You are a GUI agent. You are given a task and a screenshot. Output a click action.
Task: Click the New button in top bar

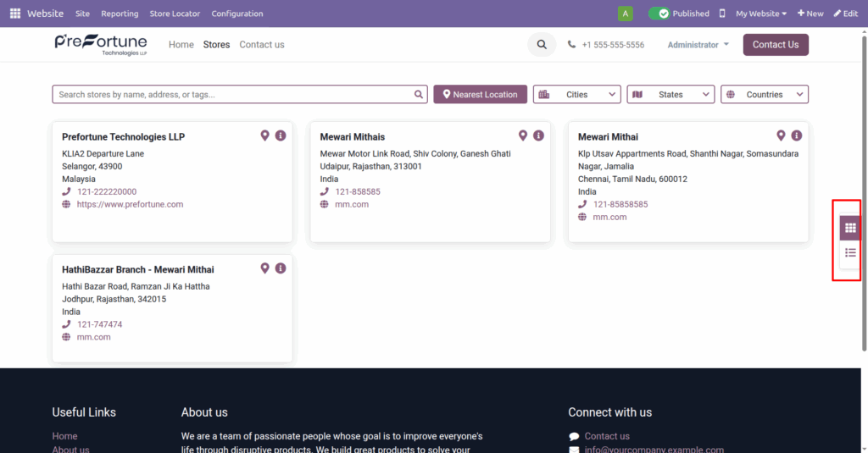pyautogui.click(x=810, y=14)
